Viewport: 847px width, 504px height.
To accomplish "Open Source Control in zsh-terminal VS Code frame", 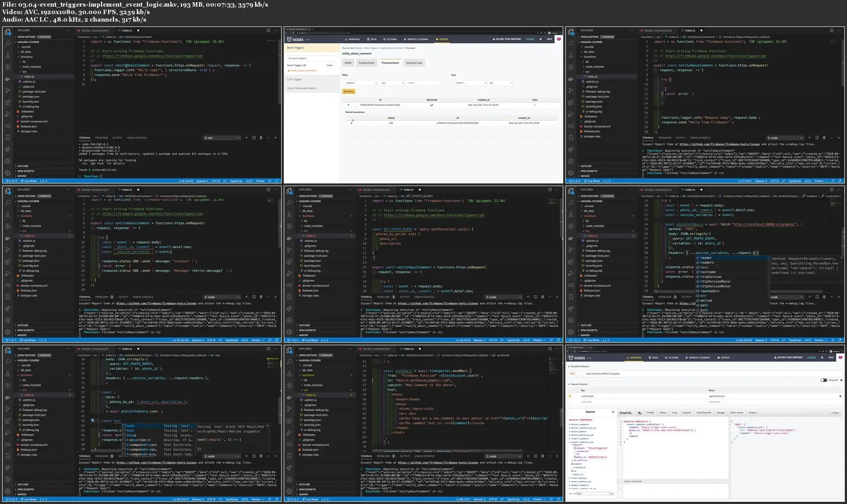I will coord(8,91).
